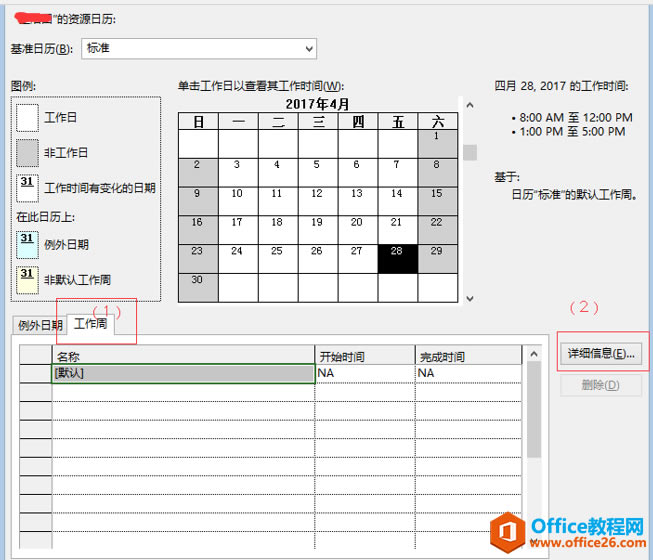Click the 非默认工作周 legend swatch
The height and width of the screenshot is (560, 653).
27,280
